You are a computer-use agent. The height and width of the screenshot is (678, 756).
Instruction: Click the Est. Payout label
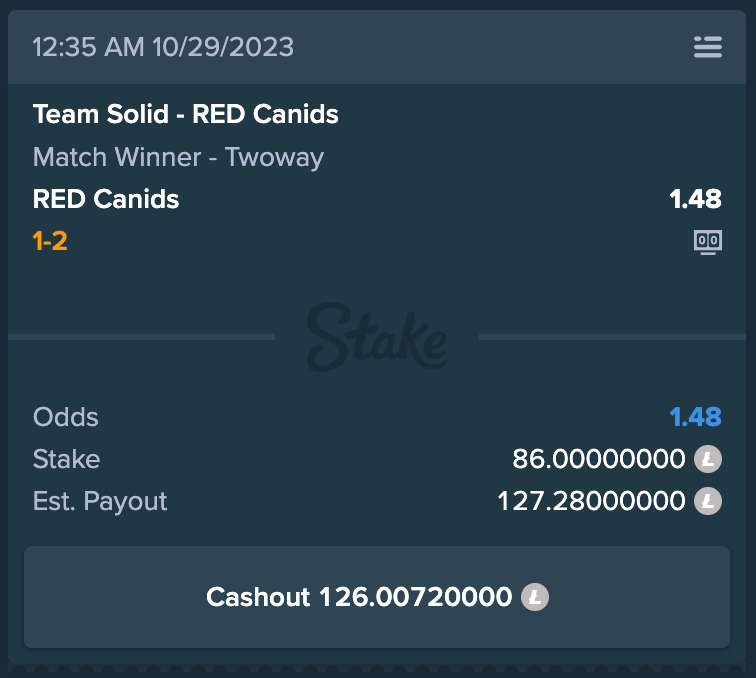(x=100, y=501)
